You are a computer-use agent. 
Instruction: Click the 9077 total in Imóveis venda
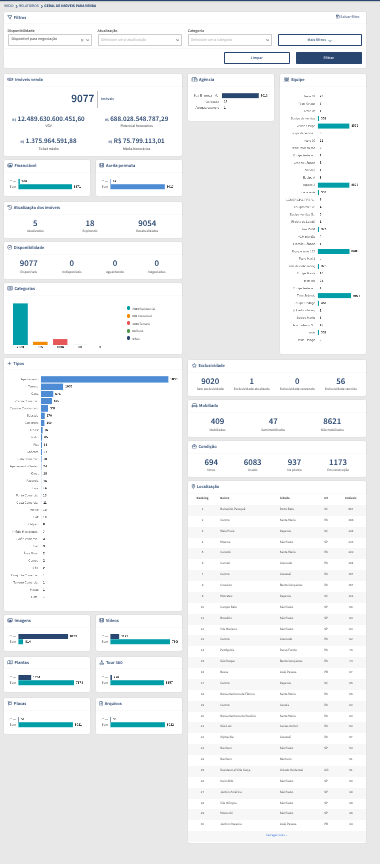pyautogui.click(x=83, y=99)
